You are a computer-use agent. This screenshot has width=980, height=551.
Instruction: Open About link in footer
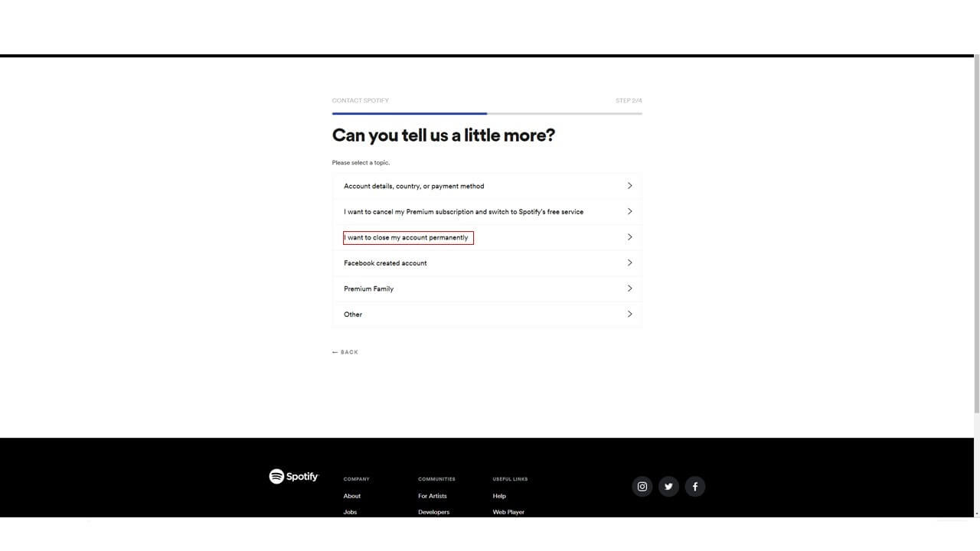[352, 496]
